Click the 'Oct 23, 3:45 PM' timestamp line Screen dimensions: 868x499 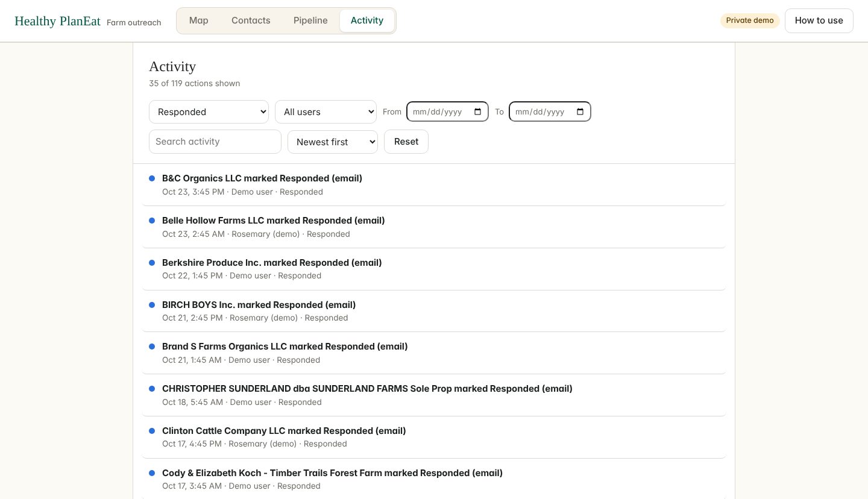(x=242, y=192)
